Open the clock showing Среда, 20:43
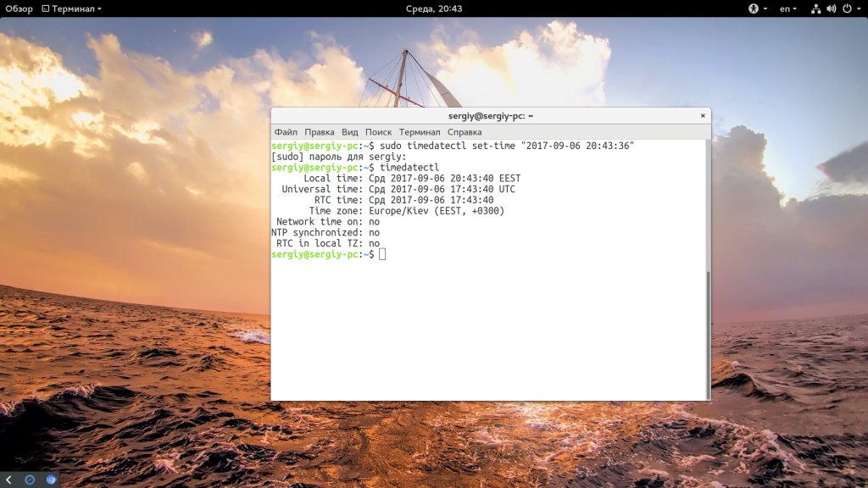Viewport: 868px width, 488px height. pos(433,8)
